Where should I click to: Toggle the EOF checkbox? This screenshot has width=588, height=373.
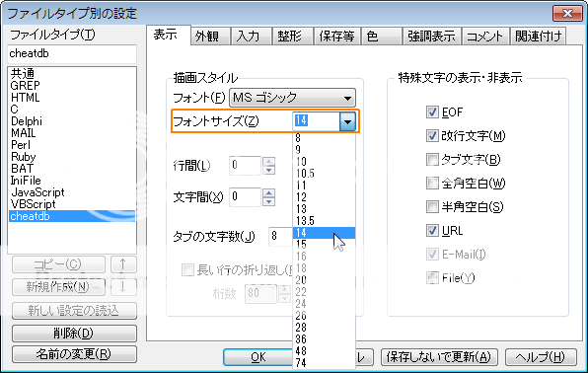coord(432,112)
